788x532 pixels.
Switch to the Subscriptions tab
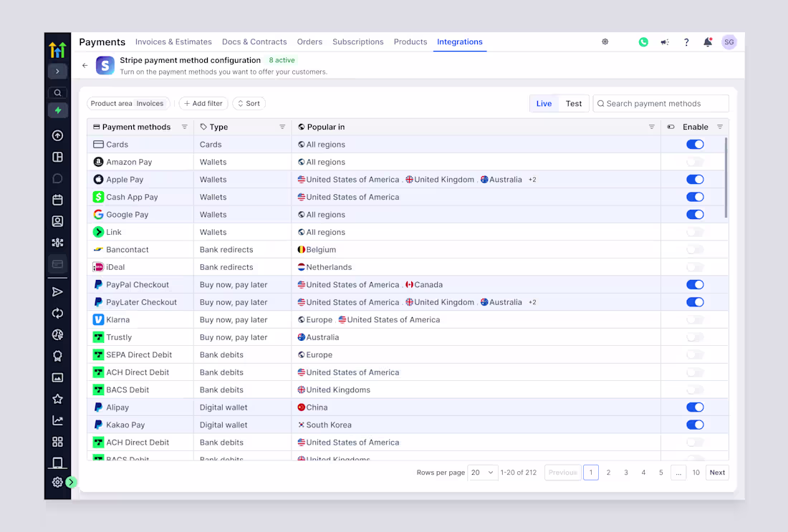tap(358, 42)
